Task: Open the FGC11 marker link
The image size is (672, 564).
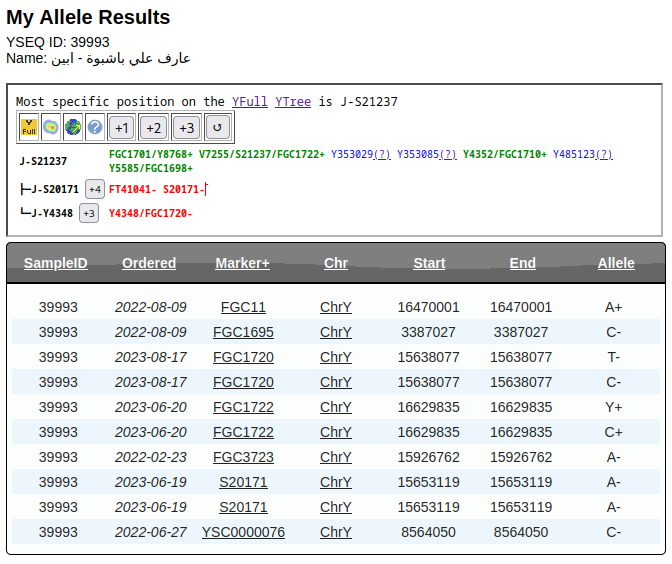Action: 243,307
